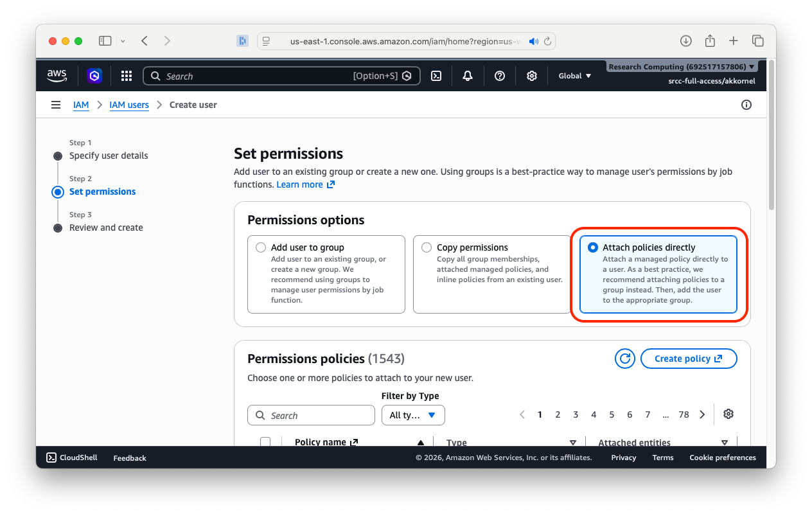
Task: Open the notifications bell
Action: [x=468, y=76]
